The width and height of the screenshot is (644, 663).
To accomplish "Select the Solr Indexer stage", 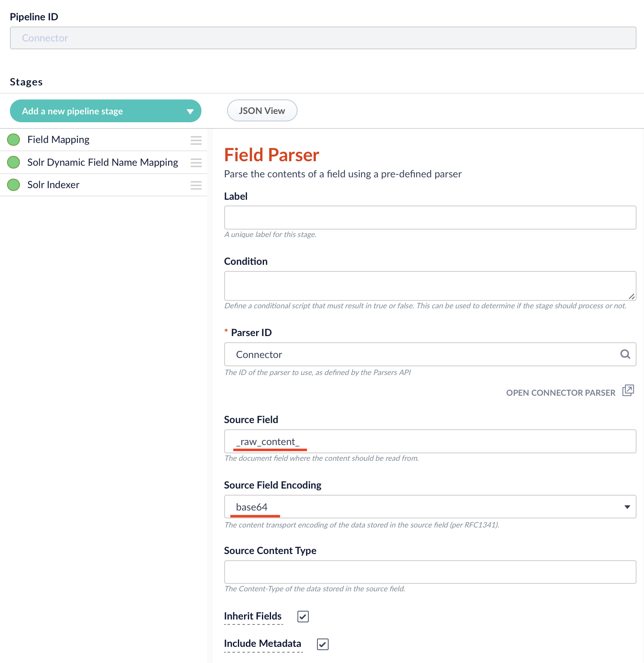I will click(53, 185).
